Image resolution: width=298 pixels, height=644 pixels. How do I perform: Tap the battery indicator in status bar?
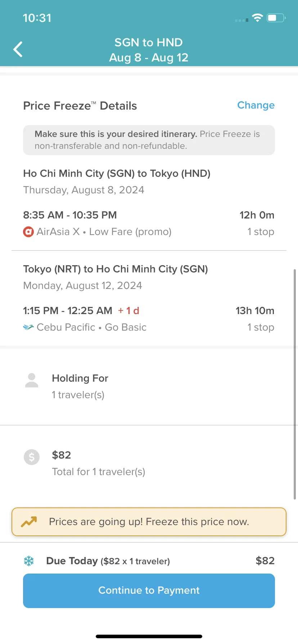(x=276, y=18)
